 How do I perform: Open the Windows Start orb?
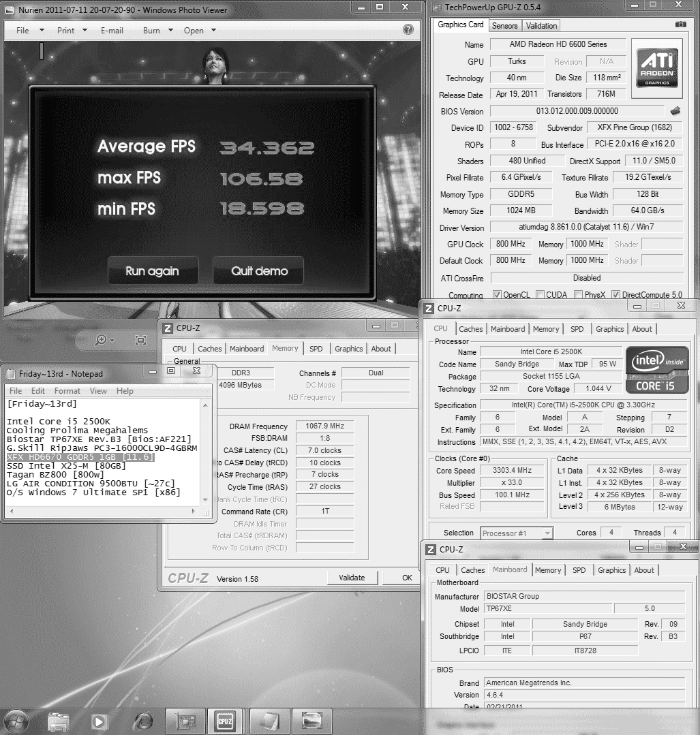coord(16,721)
